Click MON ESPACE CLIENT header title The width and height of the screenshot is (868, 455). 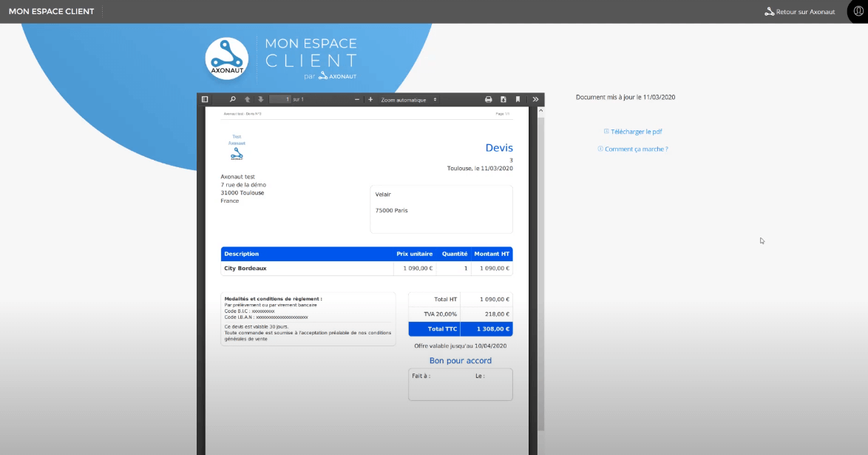[x=52, y=11]
